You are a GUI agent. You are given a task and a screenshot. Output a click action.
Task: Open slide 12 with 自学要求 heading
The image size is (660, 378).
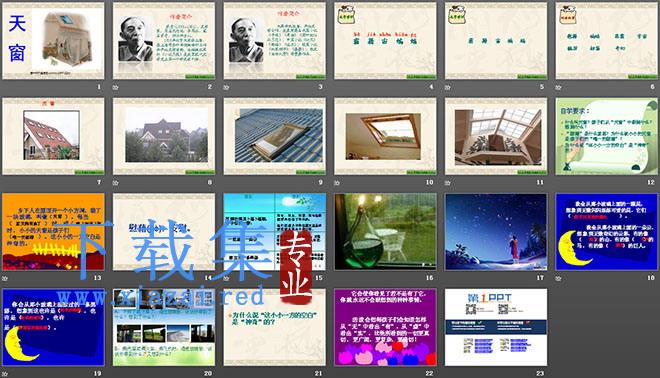tap(607, 136)
